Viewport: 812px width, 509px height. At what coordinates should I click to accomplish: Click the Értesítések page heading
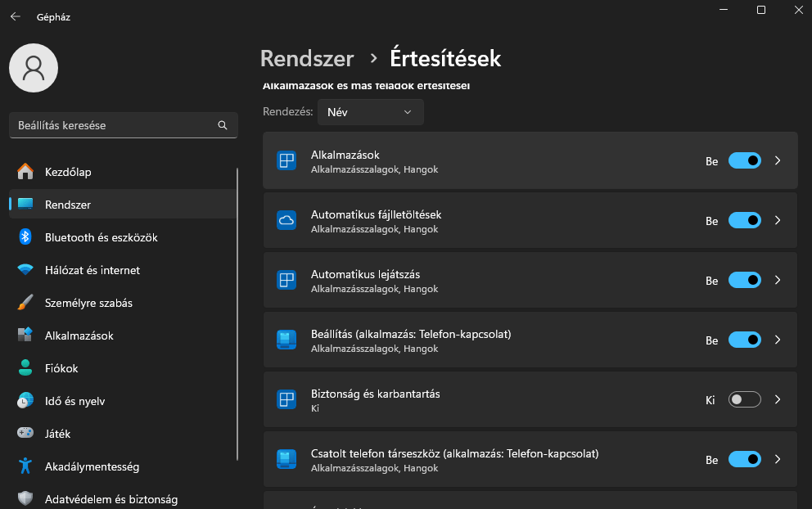point(445,59)
